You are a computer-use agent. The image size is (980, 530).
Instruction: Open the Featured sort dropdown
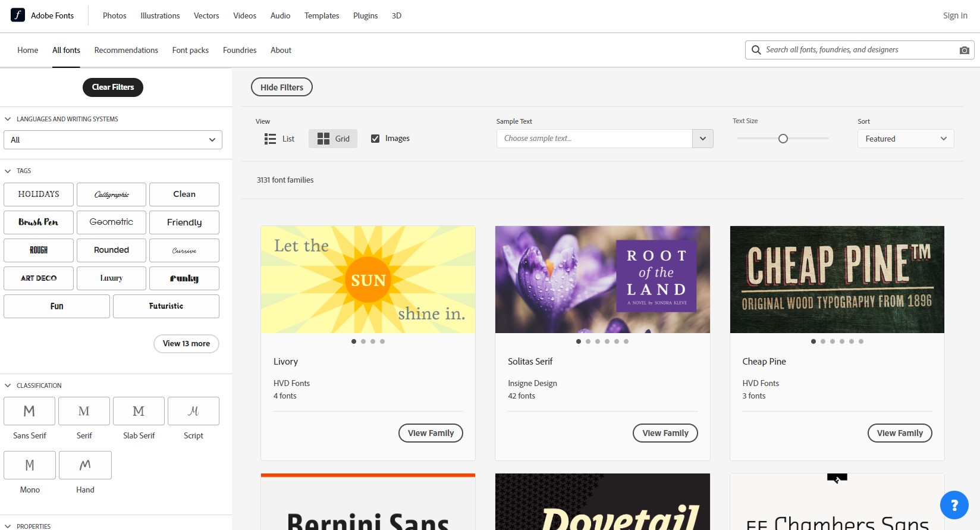coord(906,139)
